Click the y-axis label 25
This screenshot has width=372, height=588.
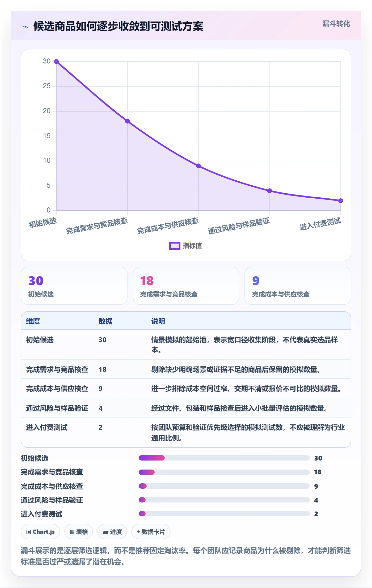(47, 86)
